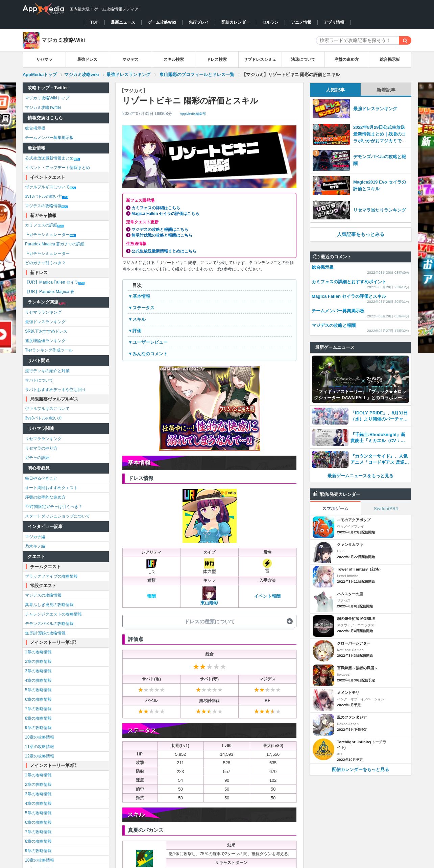
Task: Click the UR dress portrait image
Action: coord(209,516)
